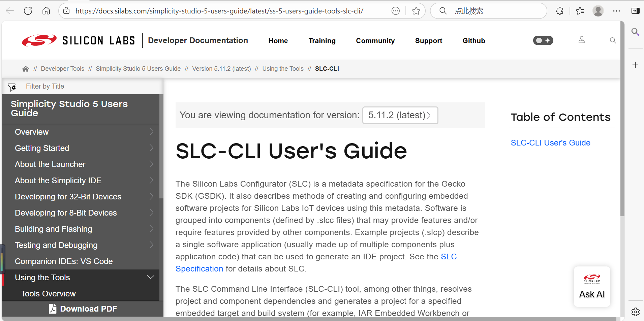Open browser extensions puzzle icon
This screenshot has width=644, height=321.
560,11
